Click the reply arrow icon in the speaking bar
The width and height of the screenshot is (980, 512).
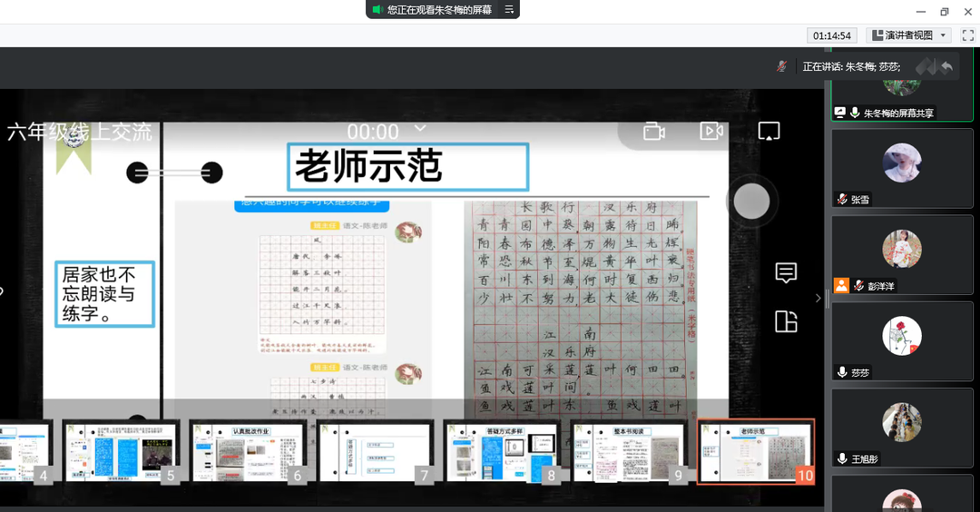pos(946,66)
